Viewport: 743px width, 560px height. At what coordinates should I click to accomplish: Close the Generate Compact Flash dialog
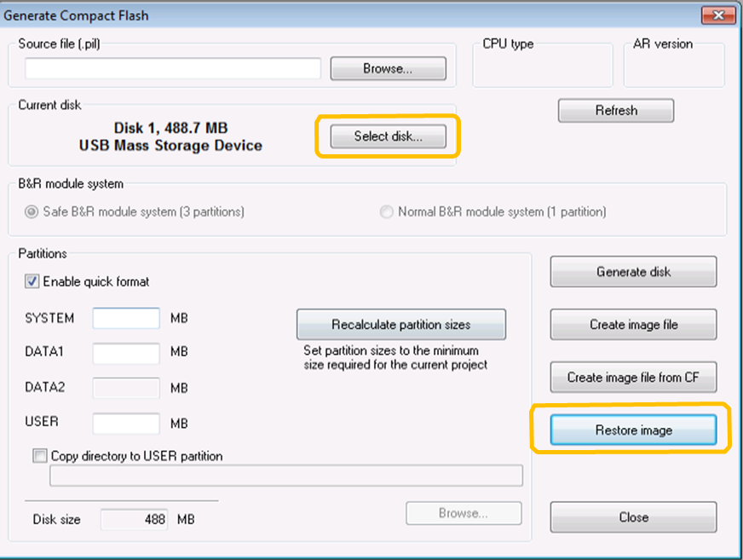pos(632,517)
